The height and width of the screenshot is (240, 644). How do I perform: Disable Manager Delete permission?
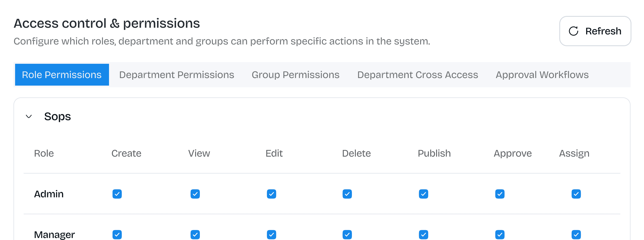tap(347, 234)
